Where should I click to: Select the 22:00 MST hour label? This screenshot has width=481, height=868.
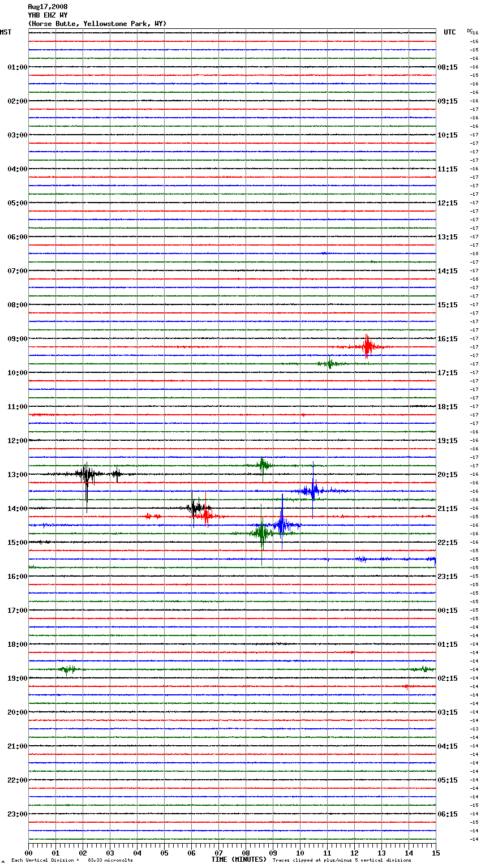(x=17, y=780)
